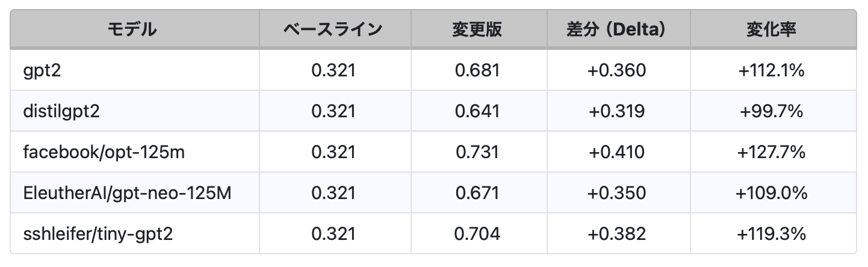Click the +0.410 delta cell
Screen dimensions: 868x267
(x=617, y=152)
